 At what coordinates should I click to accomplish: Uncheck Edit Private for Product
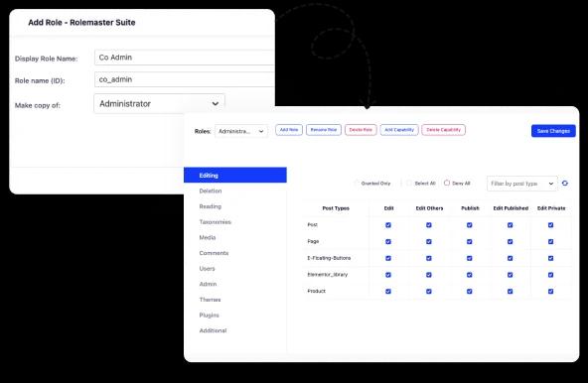pyautogui.click(x=550, y=291)
